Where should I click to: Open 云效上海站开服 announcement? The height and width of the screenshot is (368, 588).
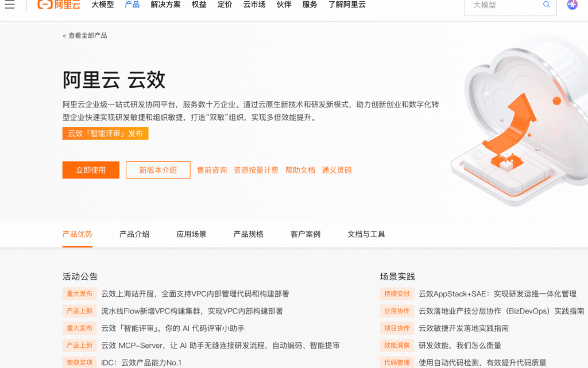(x=195, y=294)
